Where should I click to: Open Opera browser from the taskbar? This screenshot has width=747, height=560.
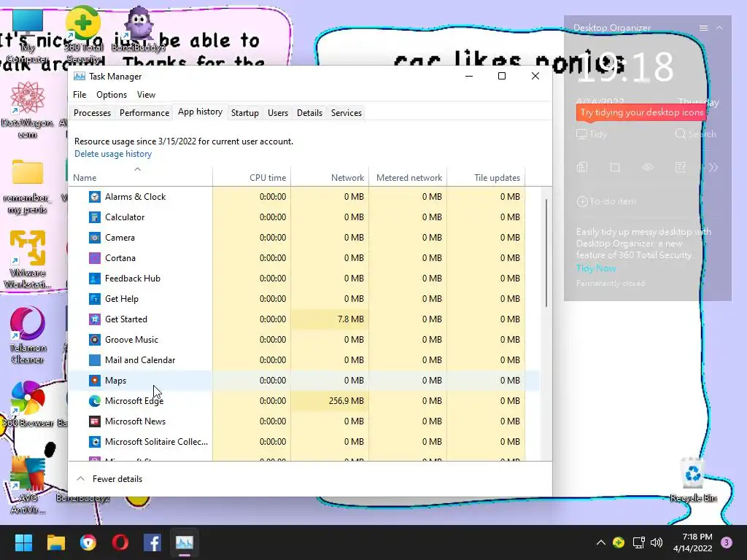point(120,542)
